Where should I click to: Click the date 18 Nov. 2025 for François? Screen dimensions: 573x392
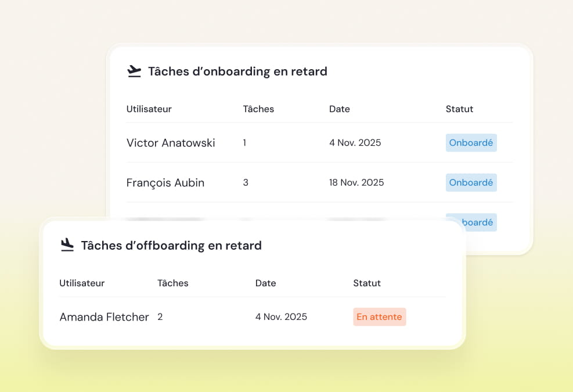355,182
